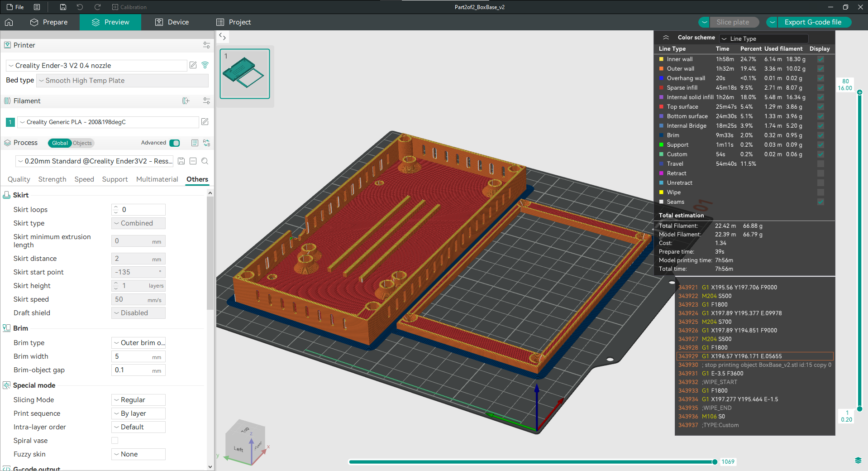
Task: Edit the printer preset with pencil icon
Action: tap(193, 65)
